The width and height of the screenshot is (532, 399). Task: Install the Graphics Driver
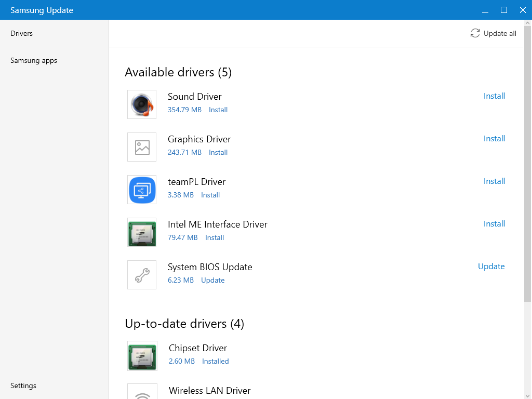click(x=494, y=139)
